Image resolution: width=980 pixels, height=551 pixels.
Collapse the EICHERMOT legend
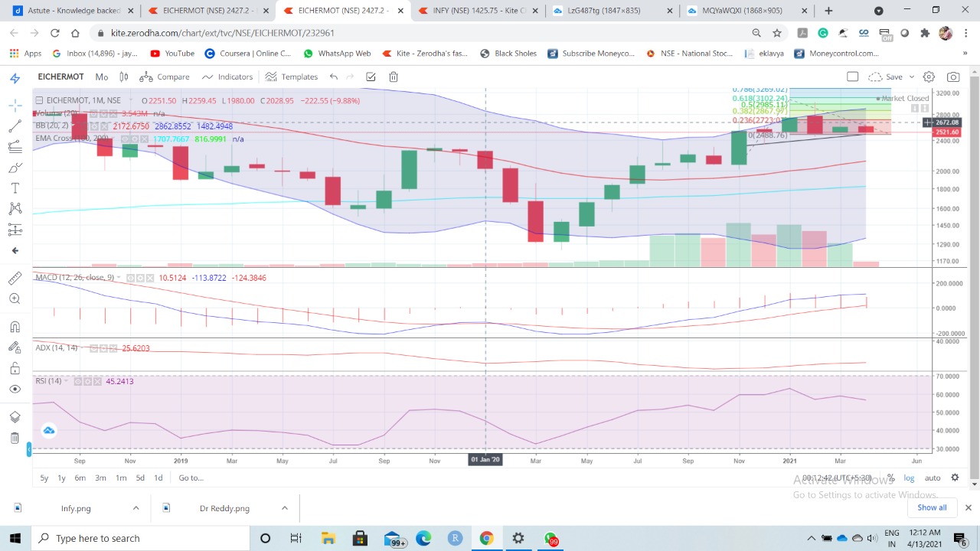pos(39,100)
